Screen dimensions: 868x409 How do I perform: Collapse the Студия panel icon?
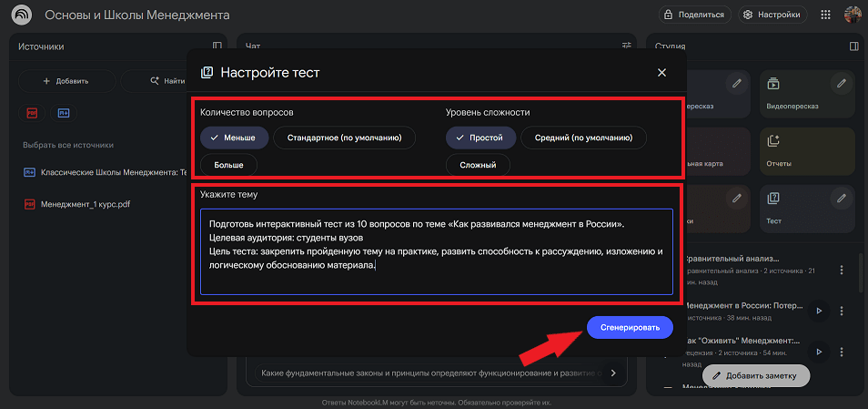pyautogui.click(x=853, y=46)
